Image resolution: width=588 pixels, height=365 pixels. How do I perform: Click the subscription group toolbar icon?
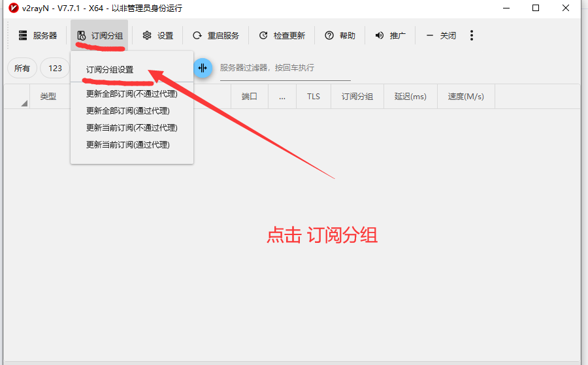[x=82, y=35]
